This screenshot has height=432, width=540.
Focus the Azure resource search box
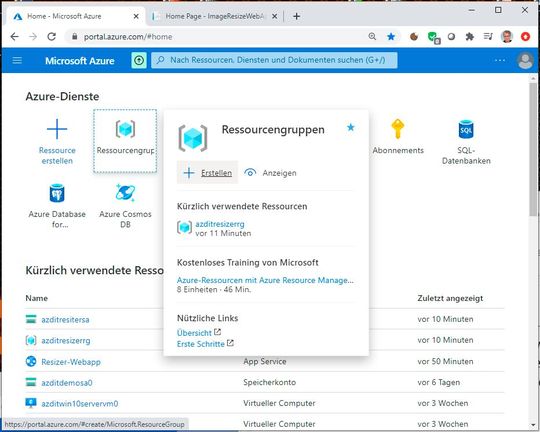coord(274,60)
